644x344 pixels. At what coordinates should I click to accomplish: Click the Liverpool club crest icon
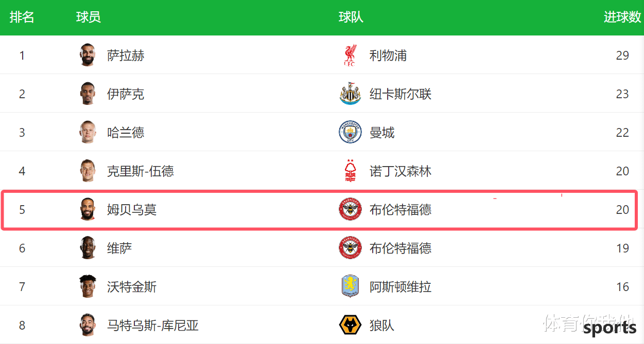(x=350, y=55)
